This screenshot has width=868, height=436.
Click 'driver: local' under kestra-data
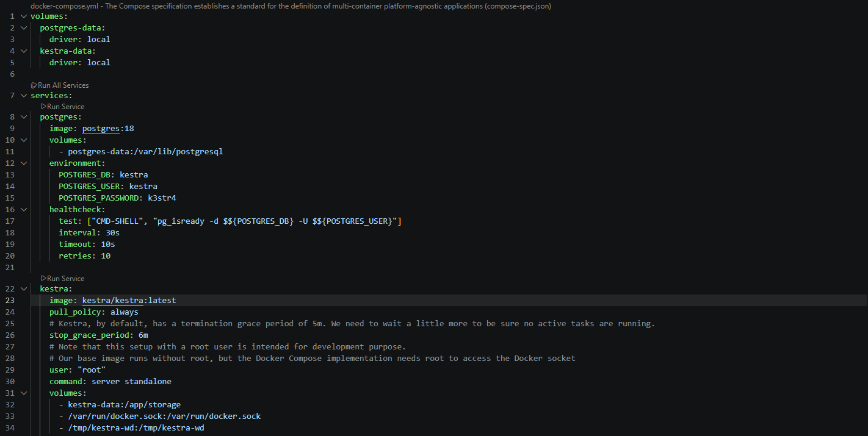coord(80,63)
